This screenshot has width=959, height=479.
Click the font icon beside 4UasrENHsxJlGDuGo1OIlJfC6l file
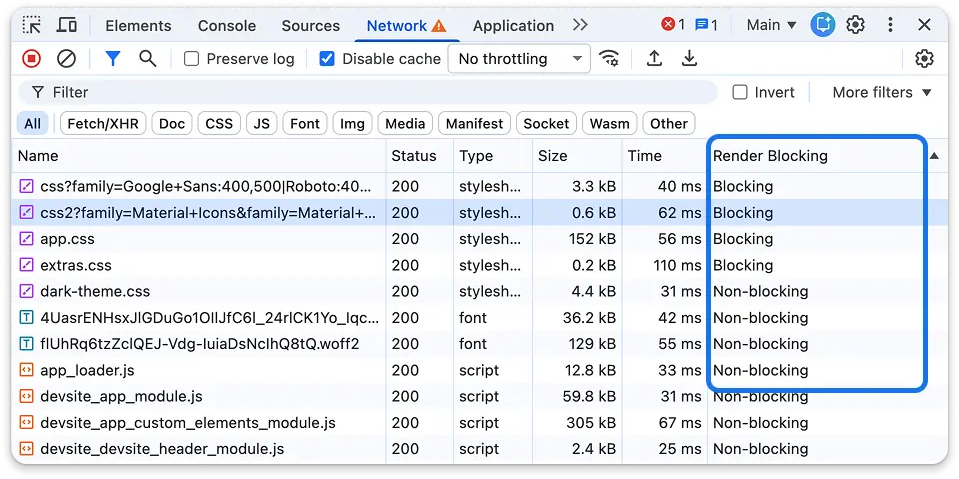point(26,317)
